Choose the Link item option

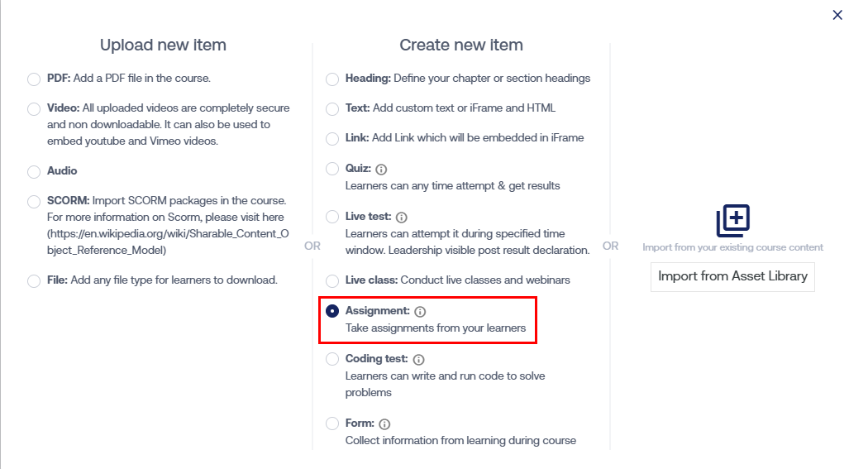(x=332, y=139)
